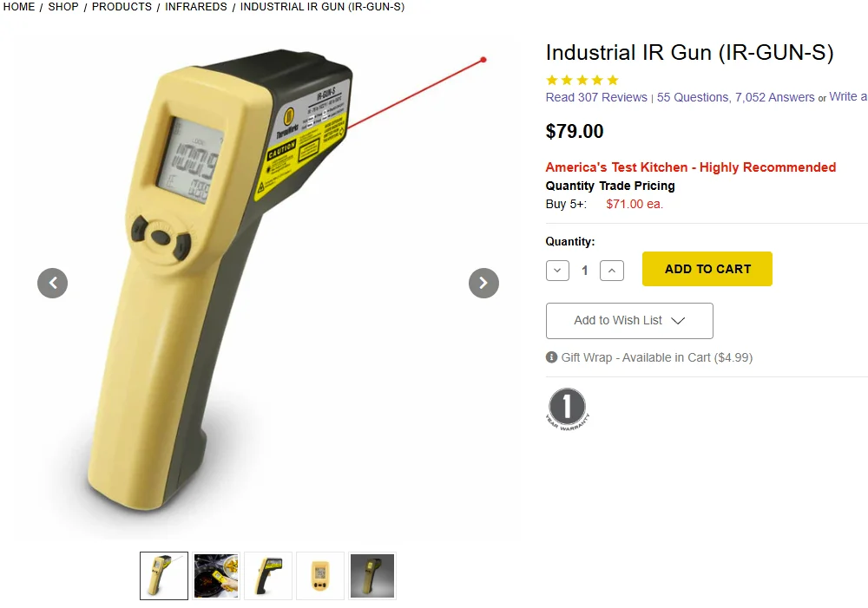Advance to the next product image arrow
The image size is (868, 608).
coord(483,284)
